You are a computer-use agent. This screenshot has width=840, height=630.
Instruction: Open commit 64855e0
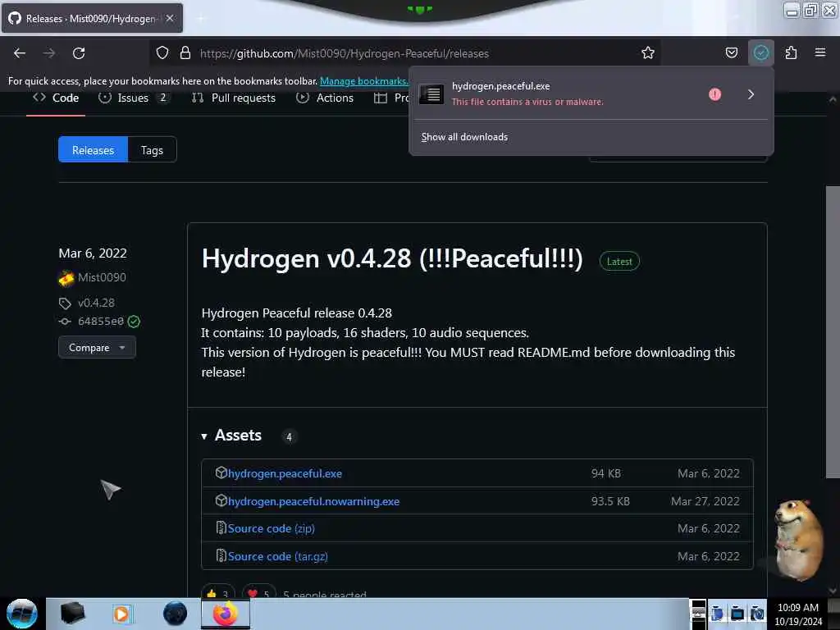(101, 322)
